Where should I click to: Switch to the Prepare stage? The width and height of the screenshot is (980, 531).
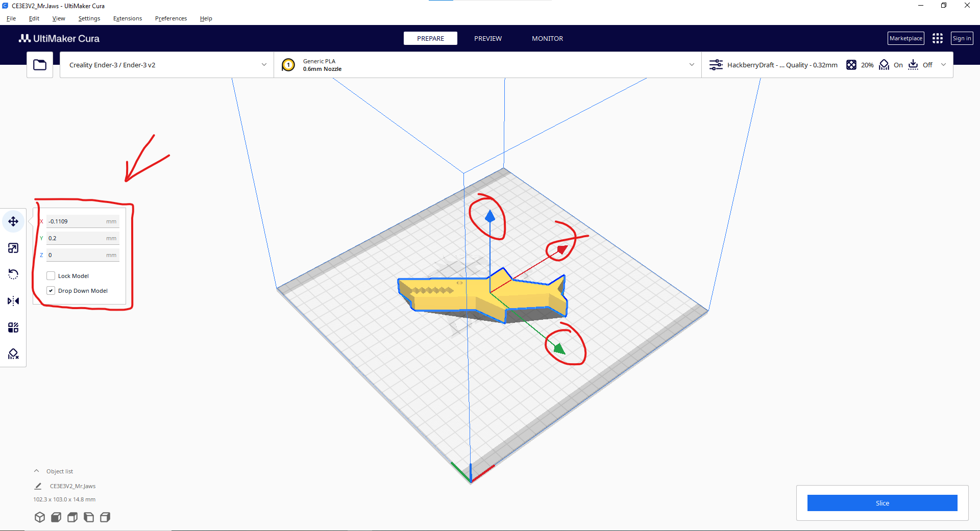(430, 38)
